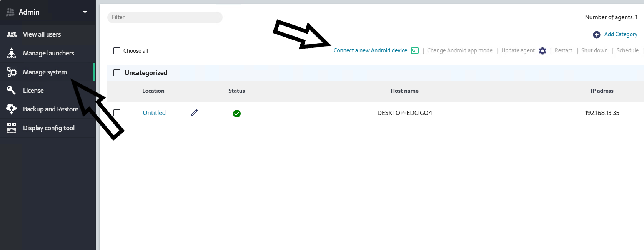Click the Update agent gear icon
Image resolution: width=644 pixels, height=250 pixels.
542,51
